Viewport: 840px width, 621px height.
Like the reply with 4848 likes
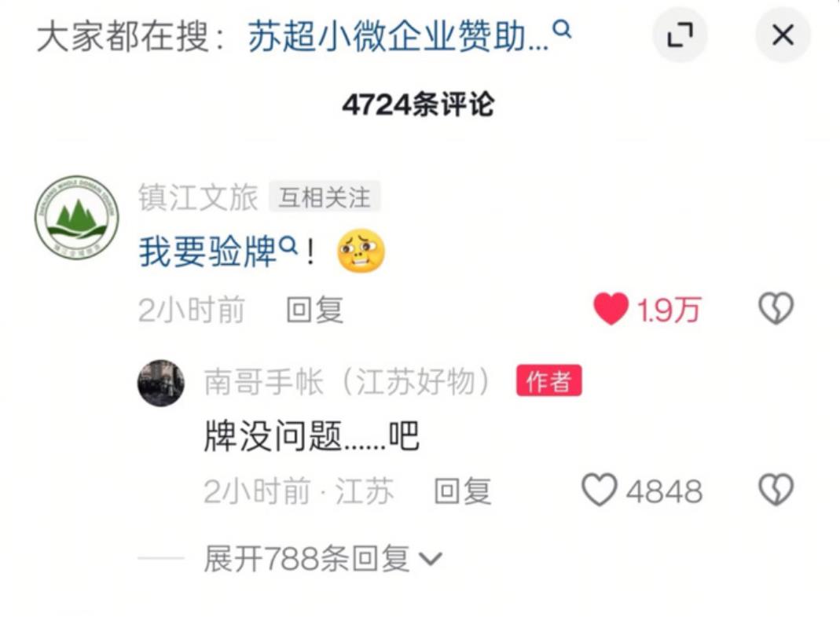tap(600, 490)
